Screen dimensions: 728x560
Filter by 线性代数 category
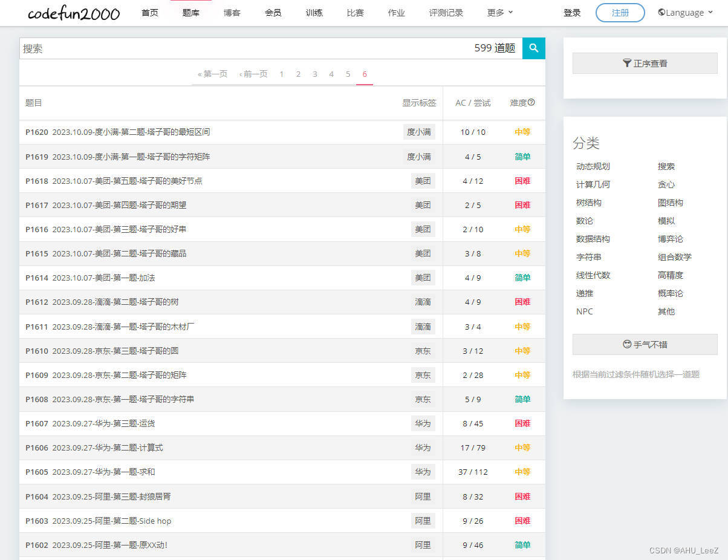[x=593, y=275]
